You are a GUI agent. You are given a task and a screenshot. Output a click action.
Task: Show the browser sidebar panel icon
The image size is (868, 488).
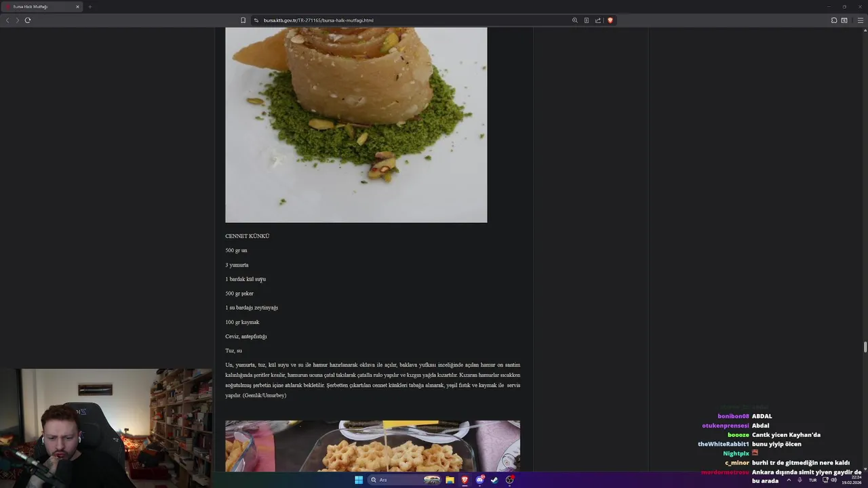[x=844, y=20]
